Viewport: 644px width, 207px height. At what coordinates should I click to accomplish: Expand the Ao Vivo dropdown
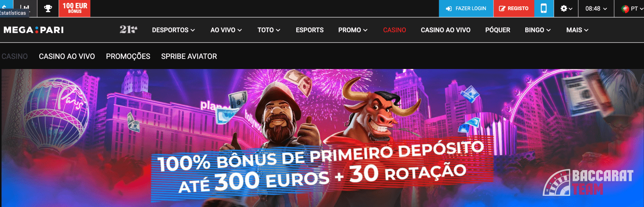[226, 30]
